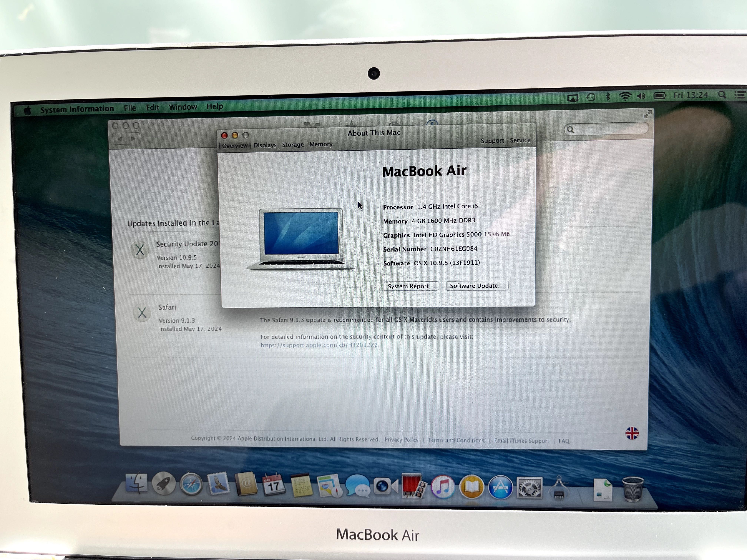The image size is (747, 560).
Task: Click the Safari update entry title
Action: 167,307
